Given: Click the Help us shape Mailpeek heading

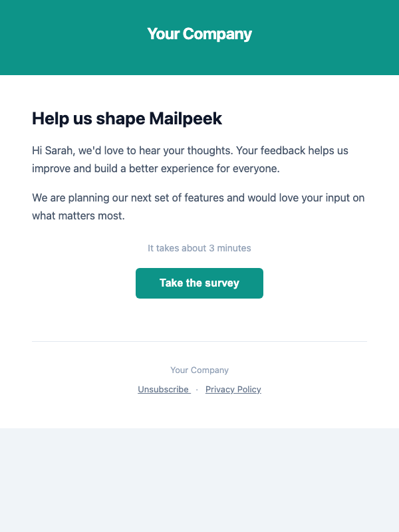Looking at the screenshot, I should (126, 118).
